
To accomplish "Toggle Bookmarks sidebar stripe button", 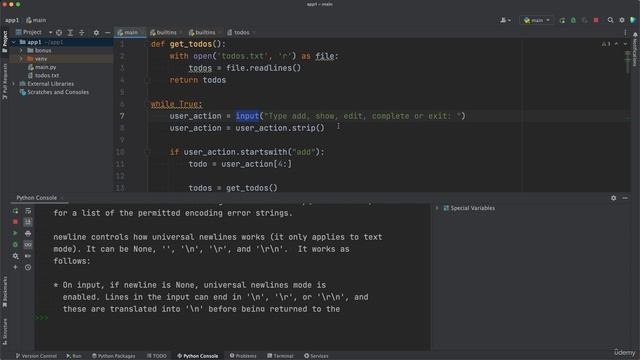I will [4, 292].
